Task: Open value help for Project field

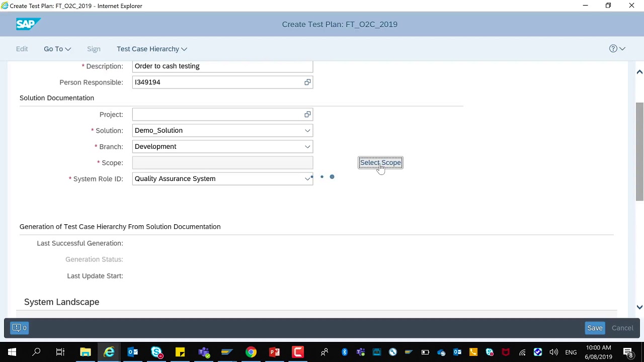Action: tap(307, 114)
